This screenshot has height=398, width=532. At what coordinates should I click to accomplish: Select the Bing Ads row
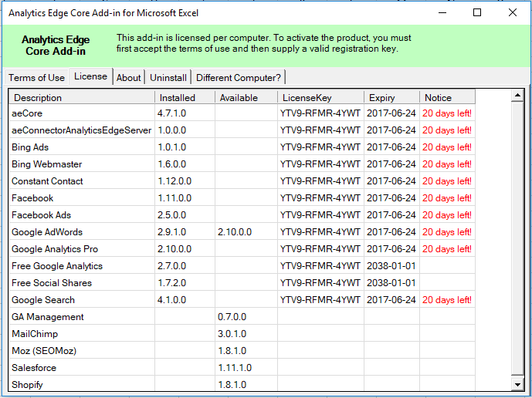pos(242,147)
